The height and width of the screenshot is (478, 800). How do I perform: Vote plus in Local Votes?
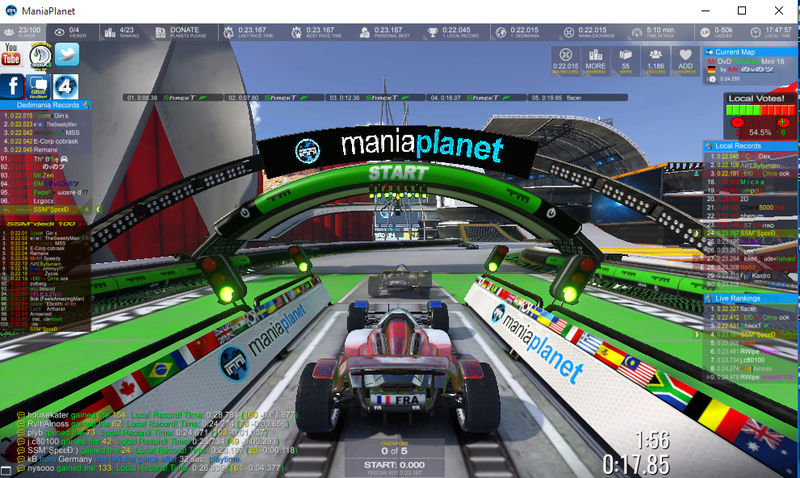click(x=783, y=122)
